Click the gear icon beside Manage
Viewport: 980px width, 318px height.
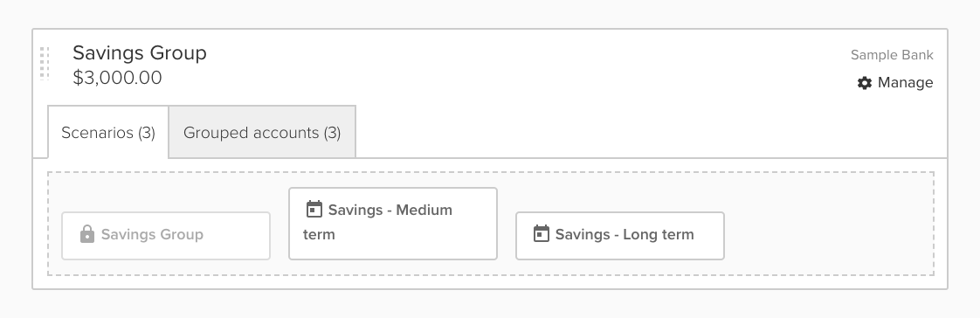pyautogui.click(x=865, y=82)
